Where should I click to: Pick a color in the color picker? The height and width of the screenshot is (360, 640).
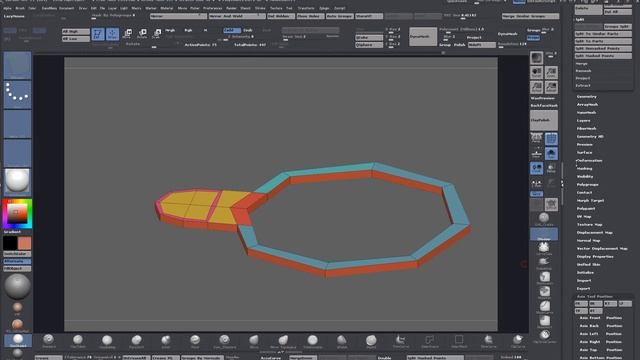pyautogui.click(x=17, y=213)
